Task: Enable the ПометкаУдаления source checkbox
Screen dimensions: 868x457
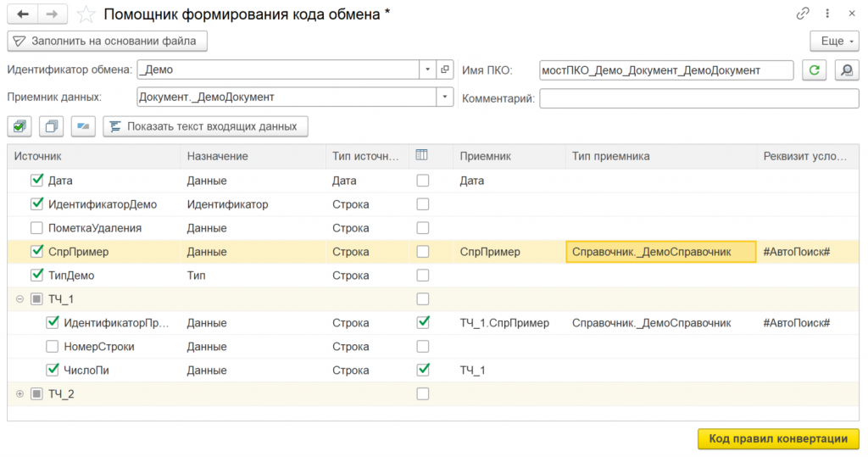Action: (x=36, y=228)
